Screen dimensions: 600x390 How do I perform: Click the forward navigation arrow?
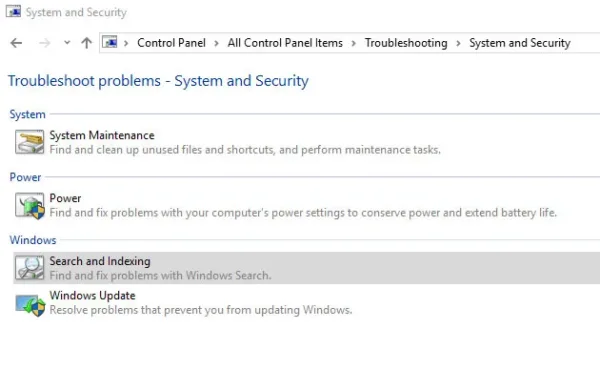pyautogui.click(x=44, y=43)
